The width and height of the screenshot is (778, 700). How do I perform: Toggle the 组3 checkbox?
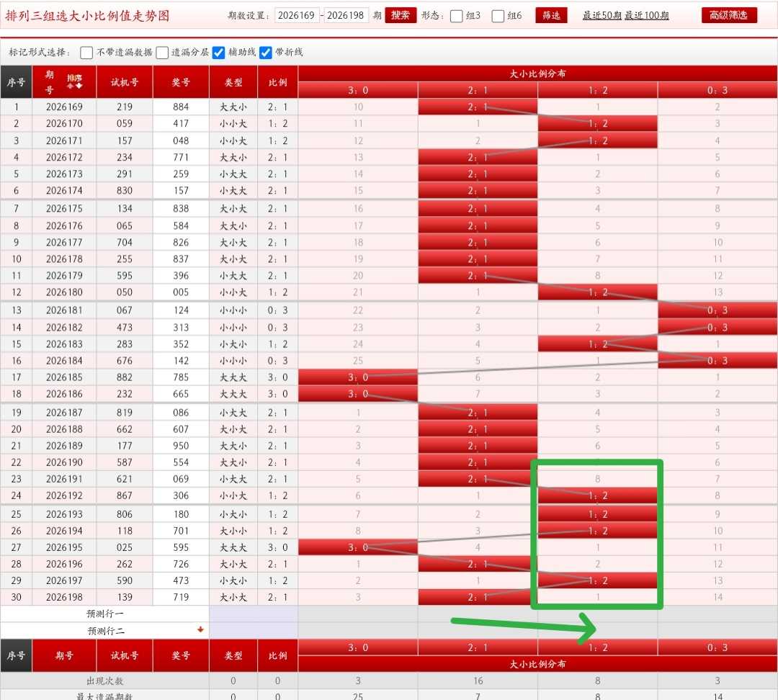pyautogui.click(x=456, y=16)
